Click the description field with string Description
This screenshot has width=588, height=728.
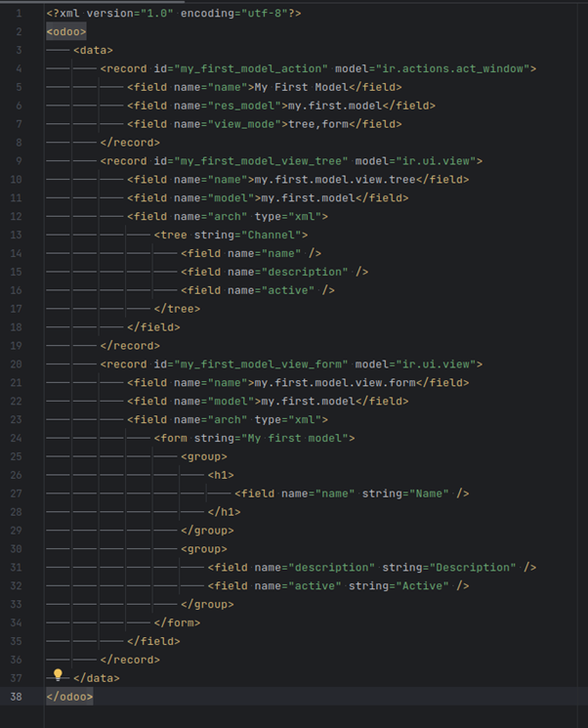click(372, 568)
